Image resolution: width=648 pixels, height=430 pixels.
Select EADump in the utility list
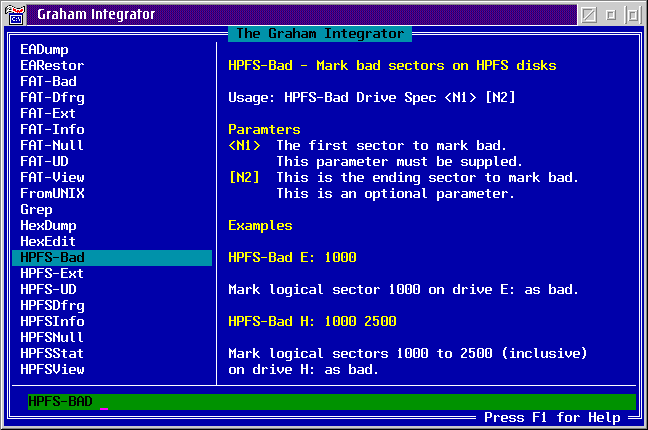(x=44, y=49)
